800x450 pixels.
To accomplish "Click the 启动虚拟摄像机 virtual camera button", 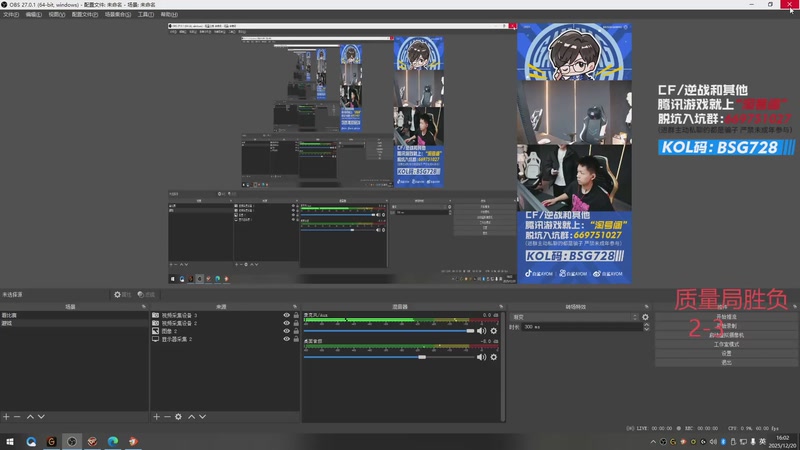I will tap(726, 335).
